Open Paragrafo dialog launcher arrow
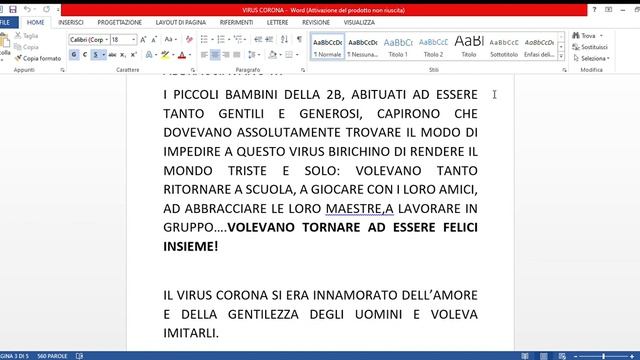The width and height of the screenshot is (640, 360). coord(303,70)
